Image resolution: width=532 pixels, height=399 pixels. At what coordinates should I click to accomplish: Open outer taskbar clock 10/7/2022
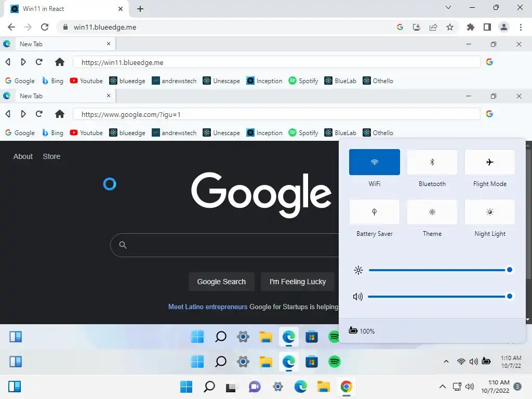495,387
